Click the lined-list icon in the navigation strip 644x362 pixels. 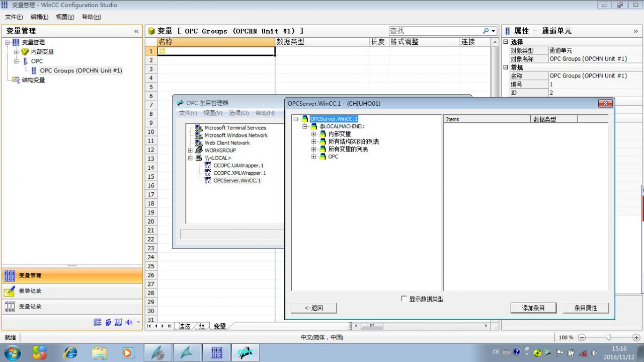click(98, 322)
